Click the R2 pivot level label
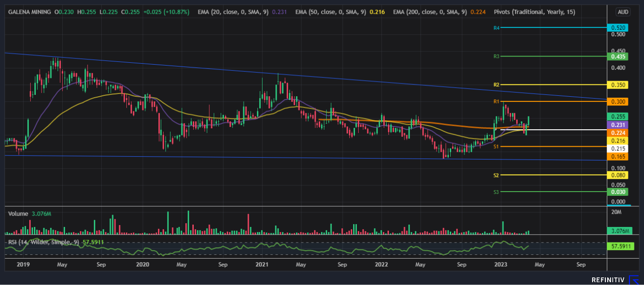 (x=496, y=85)
